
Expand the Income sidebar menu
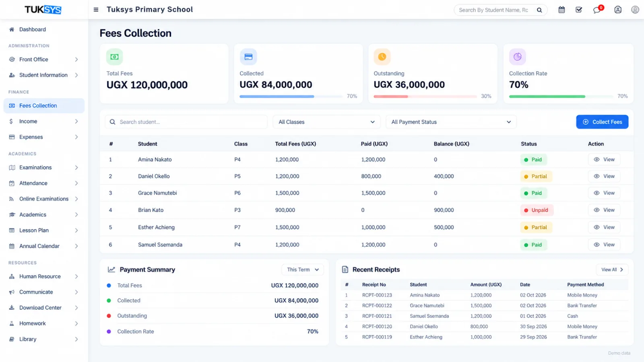[44, 121]
